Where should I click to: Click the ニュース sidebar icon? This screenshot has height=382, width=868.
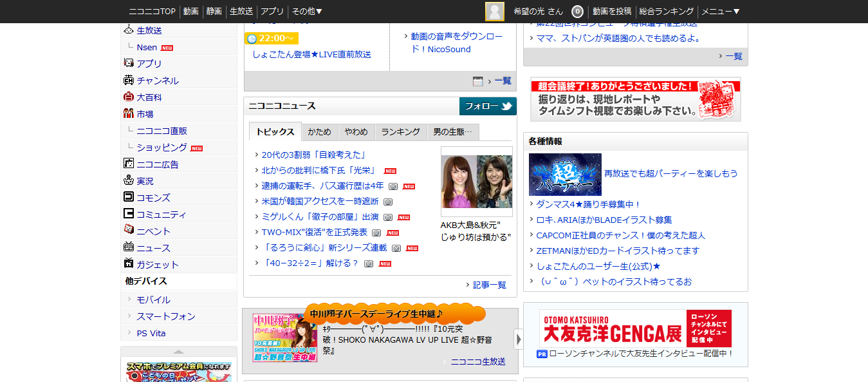[129, 247]
